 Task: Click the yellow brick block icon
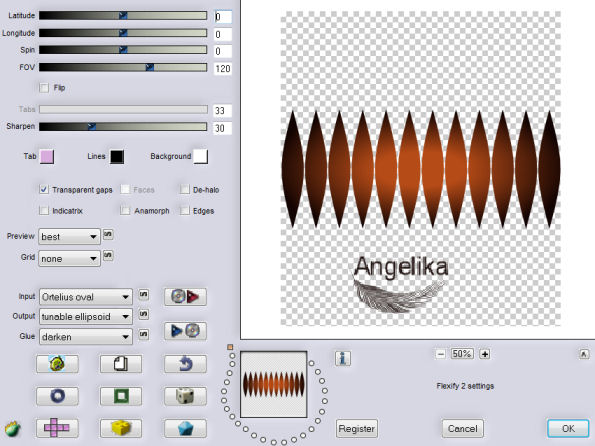(121, 428)
